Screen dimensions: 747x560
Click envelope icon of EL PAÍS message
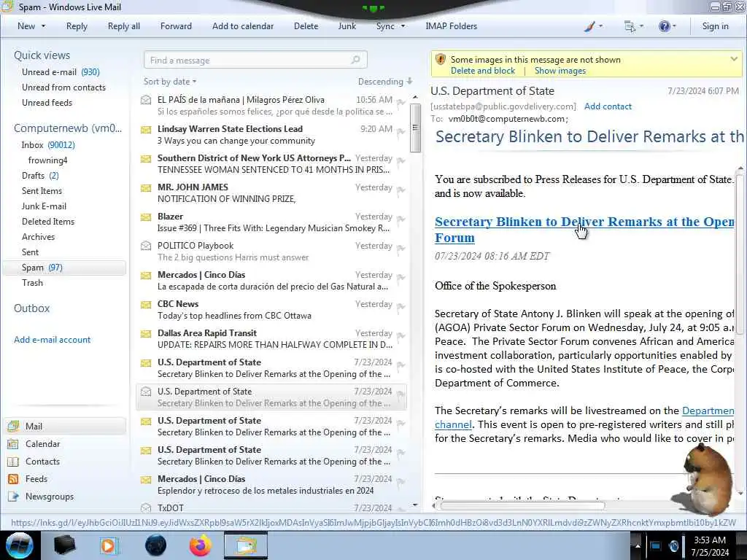tap(146, 100)
